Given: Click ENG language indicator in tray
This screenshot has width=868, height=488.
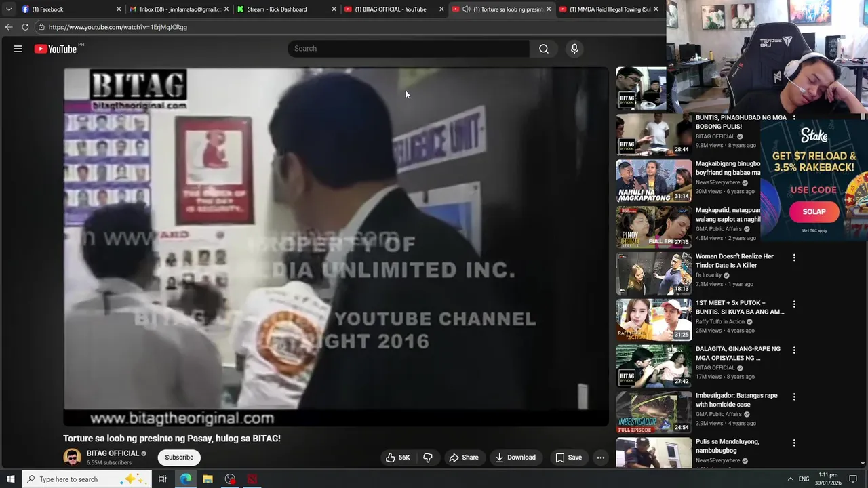Looking at the screenshot, I should click(x=804, y=479).
